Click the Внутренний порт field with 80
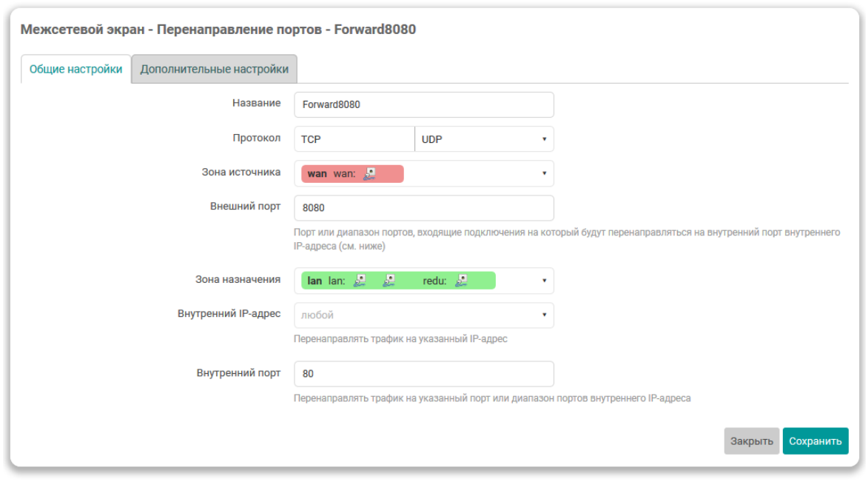 click(423, 374)
